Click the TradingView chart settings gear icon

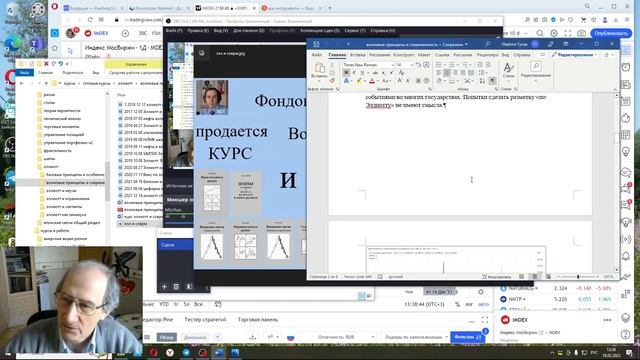click(x=554, y=33)
